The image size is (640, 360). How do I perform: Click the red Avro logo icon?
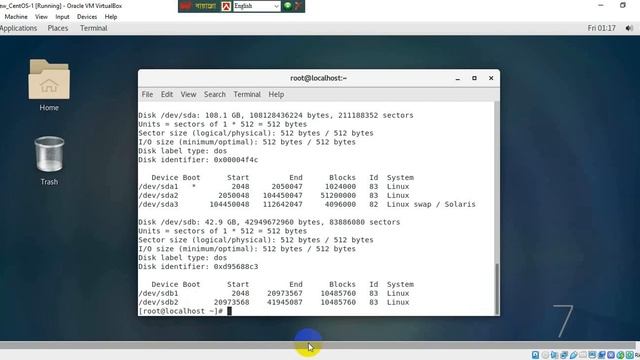coord(185,6)
